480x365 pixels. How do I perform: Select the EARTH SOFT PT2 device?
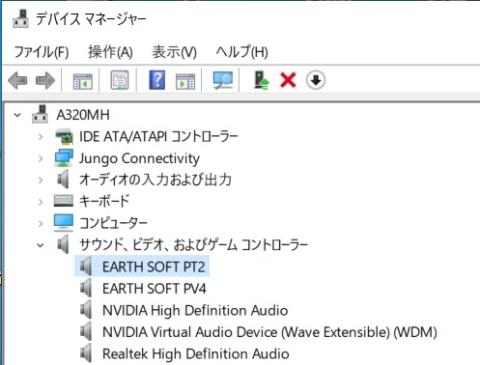coord(154,267)
